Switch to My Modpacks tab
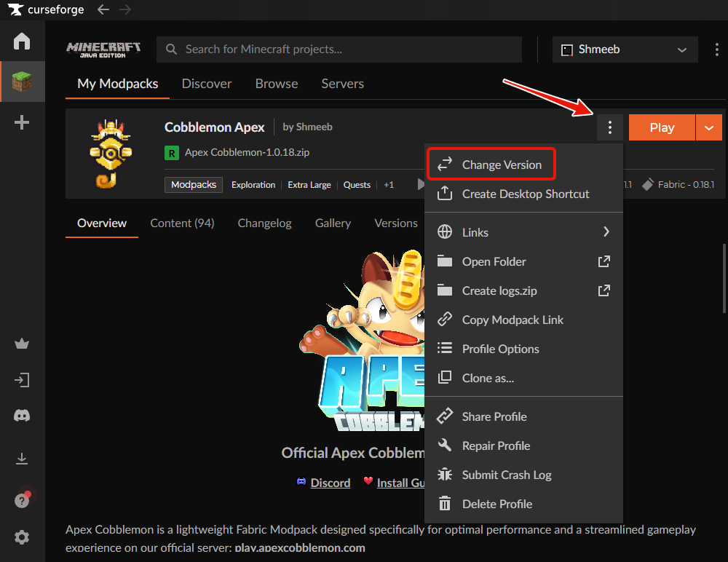The image size is (728, 562). coord(117,84)
